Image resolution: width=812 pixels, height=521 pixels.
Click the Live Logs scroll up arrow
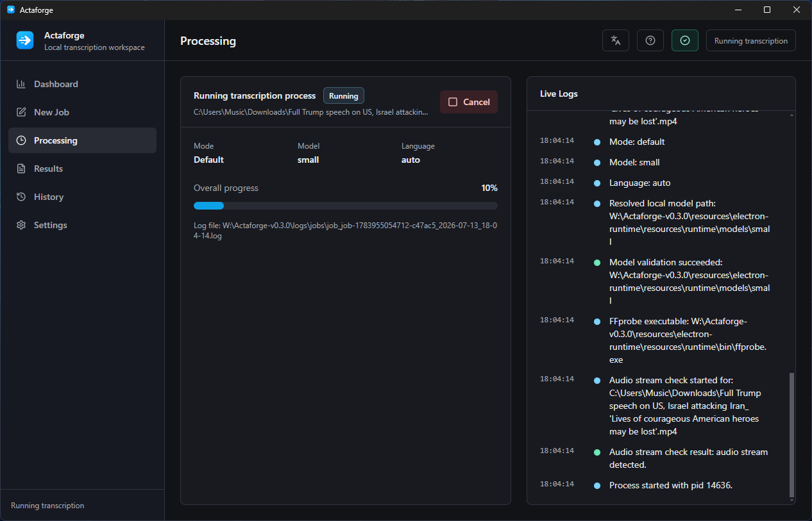791,115
